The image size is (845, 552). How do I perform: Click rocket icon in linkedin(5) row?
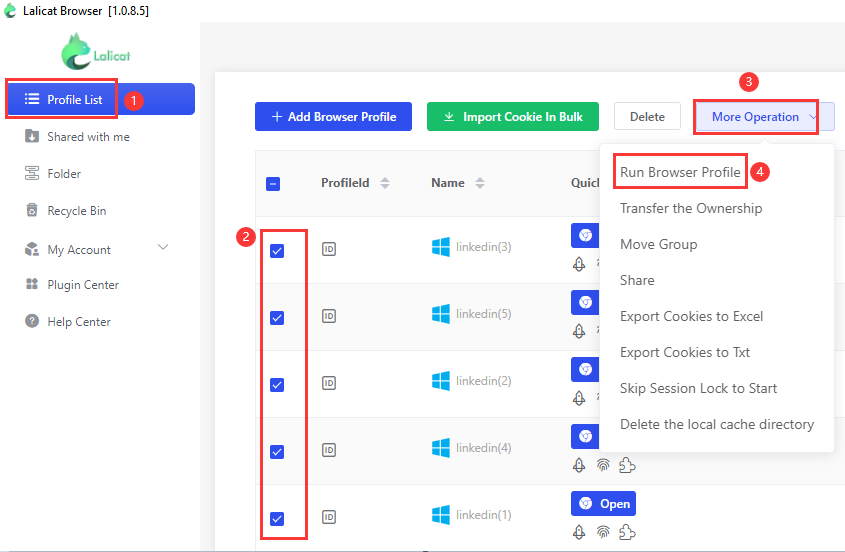tap(579, 330)
